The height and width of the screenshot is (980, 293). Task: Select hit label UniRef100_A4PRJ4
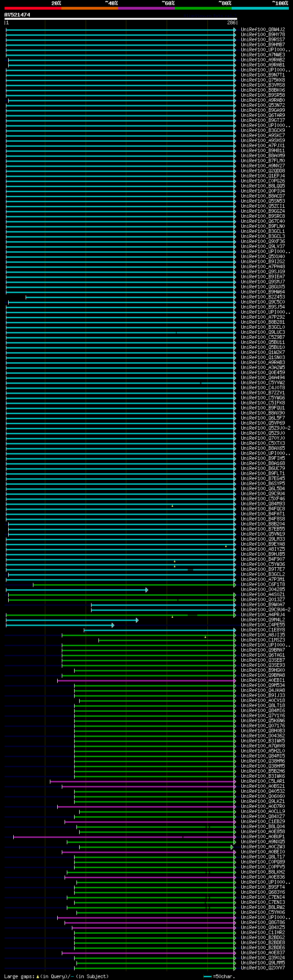tap(263, 615)
